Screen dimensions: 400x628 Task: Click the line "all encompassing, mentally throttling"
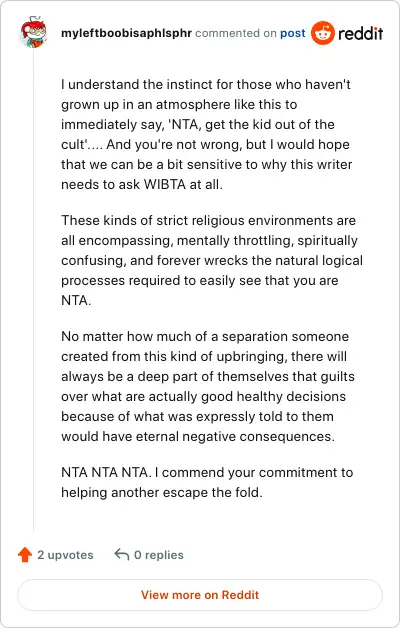tap(209, 241)
